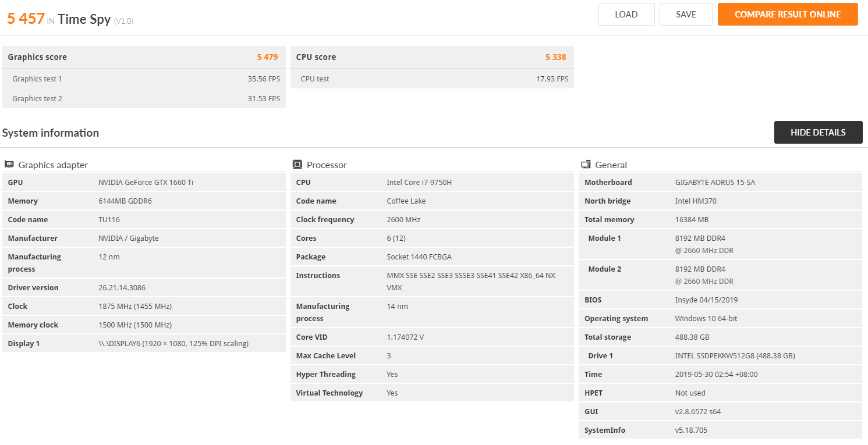Select the 6144MB GDDR6 memory value

[126, 201]
